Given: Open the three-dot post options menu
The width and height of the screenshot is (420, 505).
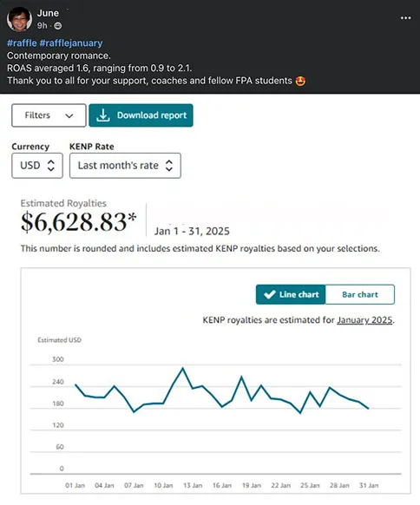Looking at the screenshot, I should (405, 18).
